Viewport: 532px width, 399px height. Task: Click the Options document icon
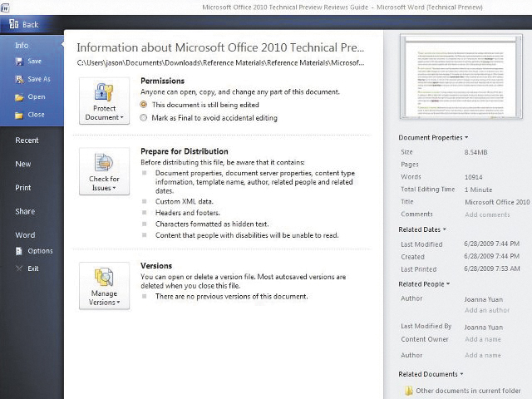19,251
